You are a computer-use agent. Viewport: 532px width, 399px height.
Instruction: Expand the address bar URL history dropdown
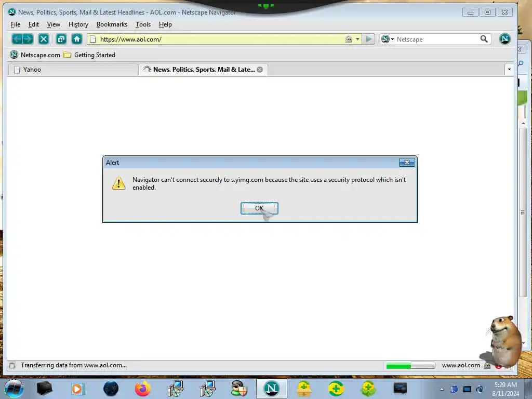(x=357, y=39)
